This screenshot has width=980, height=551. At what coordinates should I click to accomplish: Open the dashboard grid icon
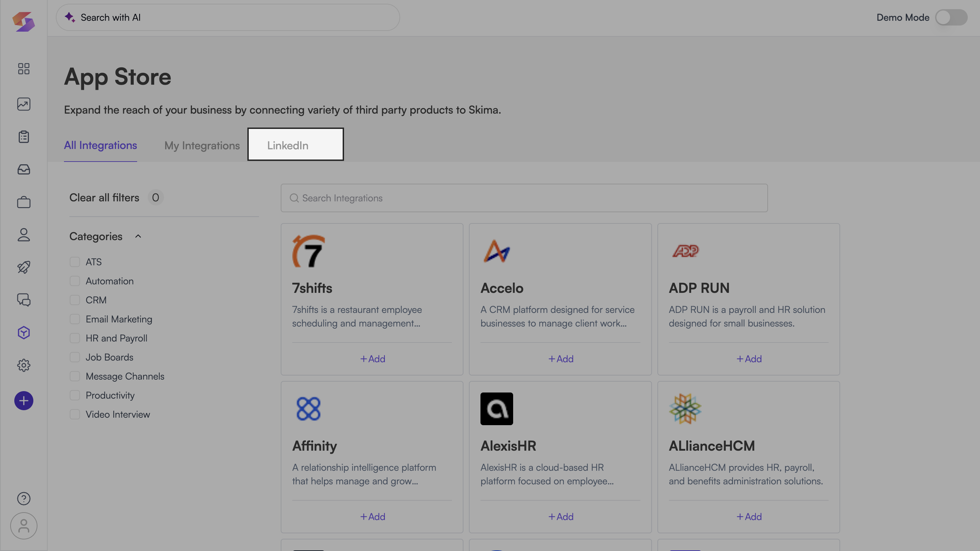pos(23,68)
